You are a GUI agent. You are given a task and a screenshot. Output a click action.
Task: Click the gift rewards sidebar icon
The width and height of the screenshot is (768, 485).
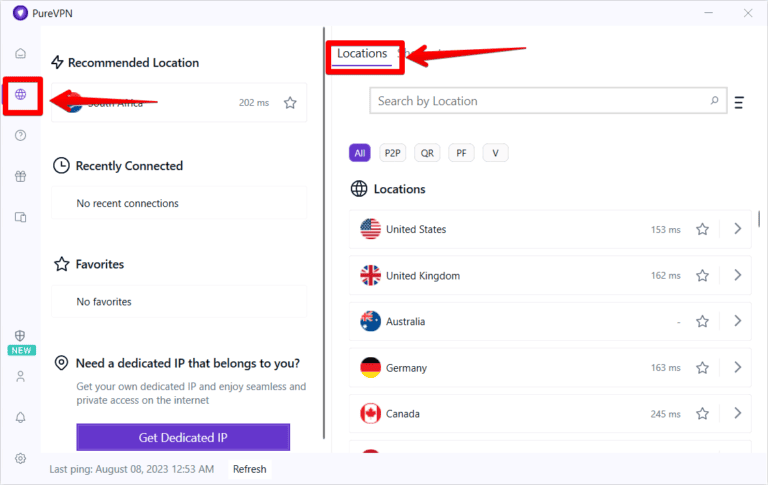(x=21, y=176)
